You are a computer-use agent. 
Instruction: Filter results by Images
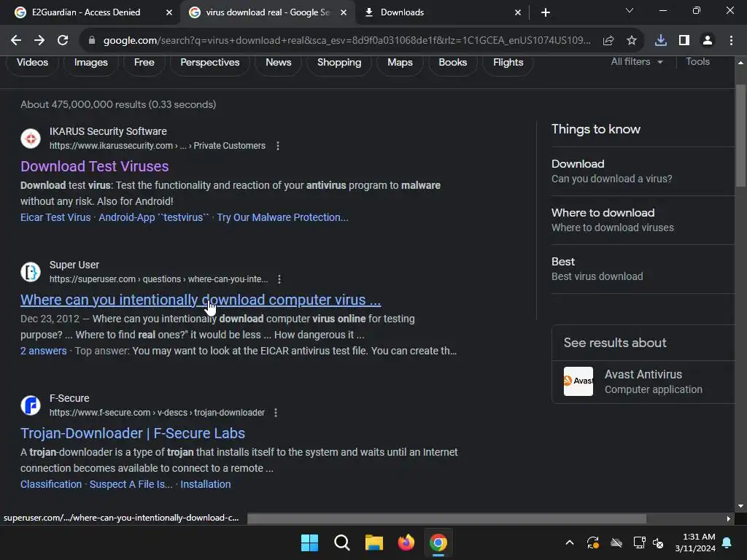(91, 63)
